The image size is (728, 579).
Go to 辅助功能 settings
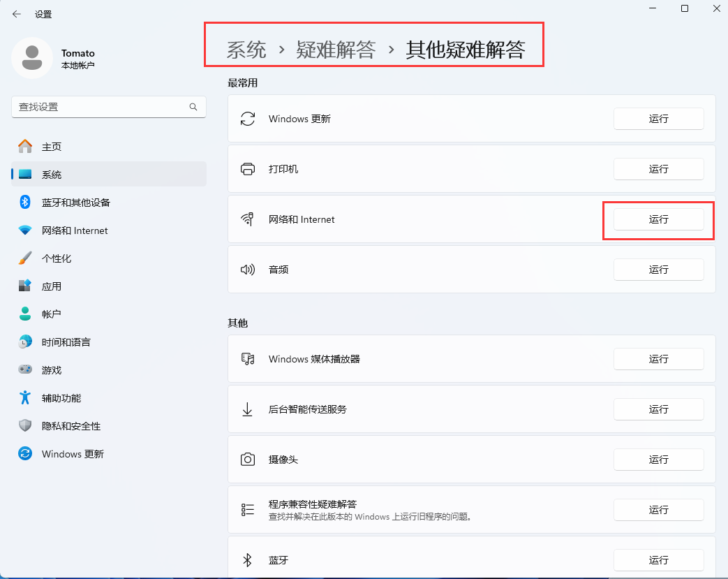[x=61, y=398]
